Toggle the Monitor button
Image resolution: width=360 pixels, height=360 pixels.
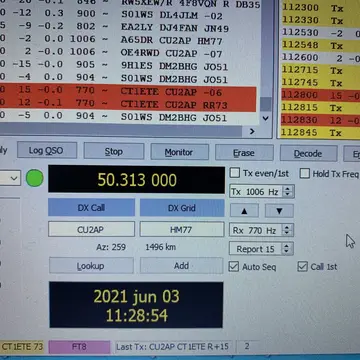(x=179, y=152)
